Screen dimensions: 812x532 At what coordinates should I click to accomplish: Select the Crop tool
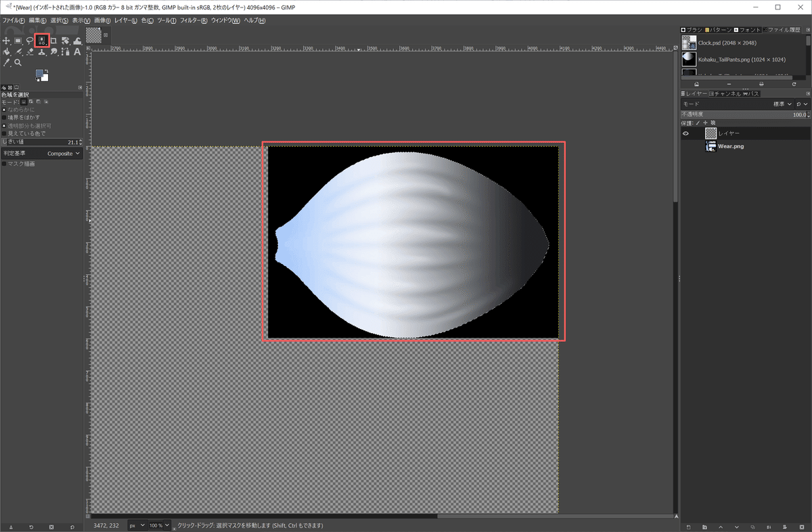click(53, 41)
